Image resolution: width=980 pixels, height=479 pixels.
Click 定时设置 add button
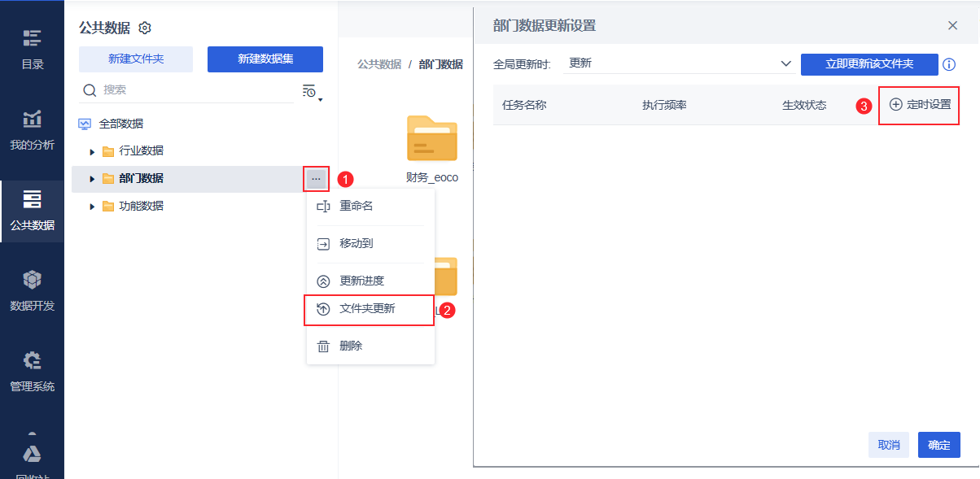tap(920, 105)
